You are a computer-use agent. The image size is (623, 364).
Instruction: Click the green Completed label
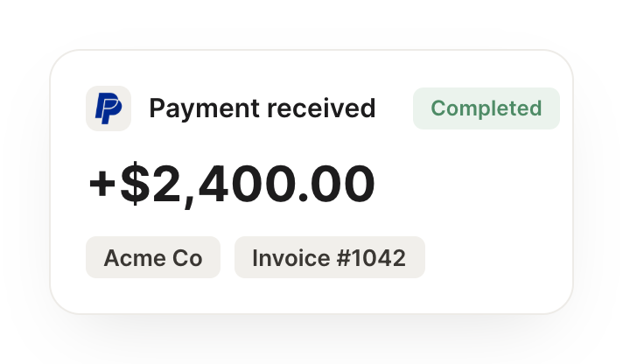pyautogui.click(x=486, y=108)
